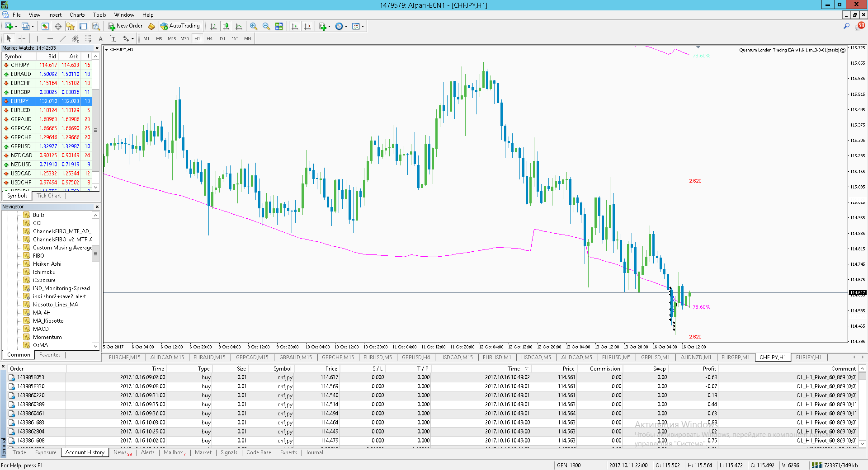Open the EURJPY,H1 chart tab

click(x=809, y=357)
